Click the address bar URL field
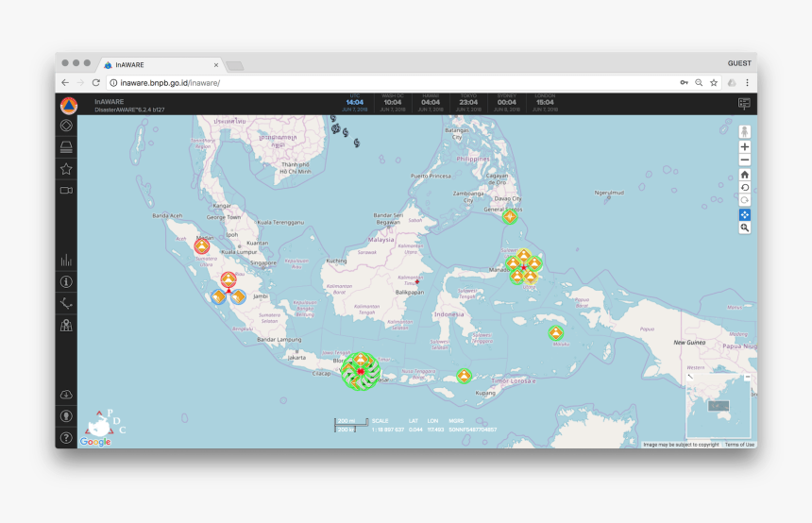The width and height of the screenshot is (812, 523). [378, 83]
